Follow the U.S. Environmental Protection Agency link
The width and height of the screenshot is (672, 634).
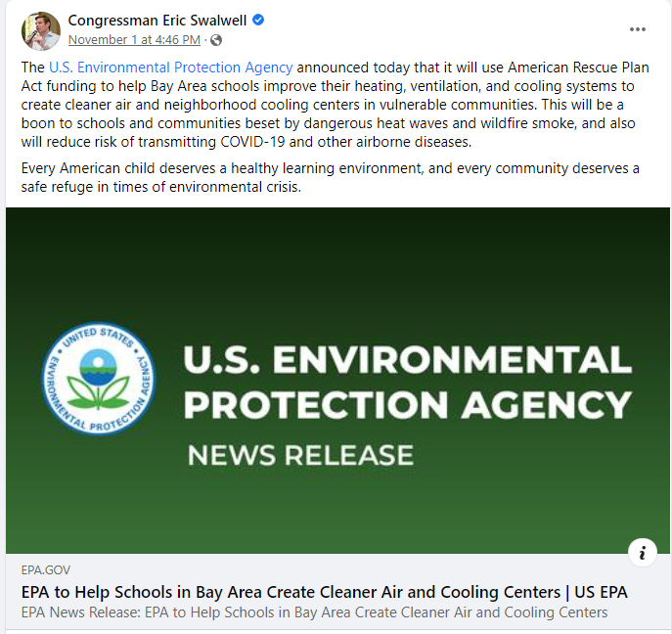pyautogui.click(x=170, y=68)
